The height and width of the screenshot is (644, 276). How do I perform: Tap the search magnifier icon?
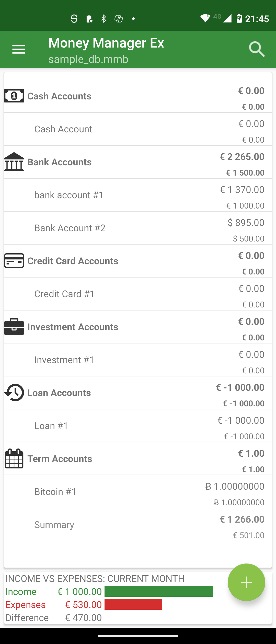tap(257, 49)
